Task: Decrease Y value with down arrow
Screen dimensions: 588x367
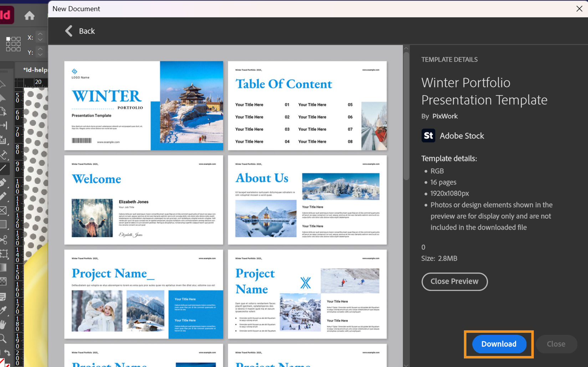Action: pos(40,55)
